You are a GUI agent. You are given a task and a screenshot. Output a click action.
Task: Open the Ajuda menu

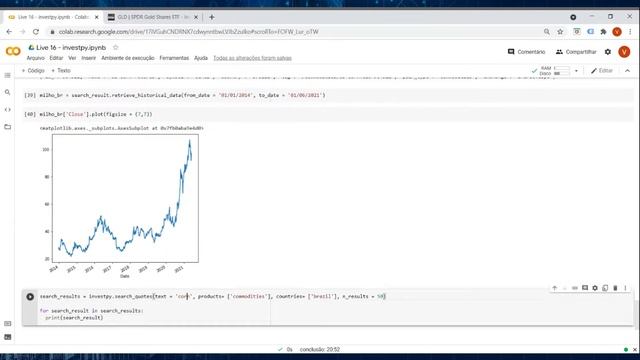[201, 58]
